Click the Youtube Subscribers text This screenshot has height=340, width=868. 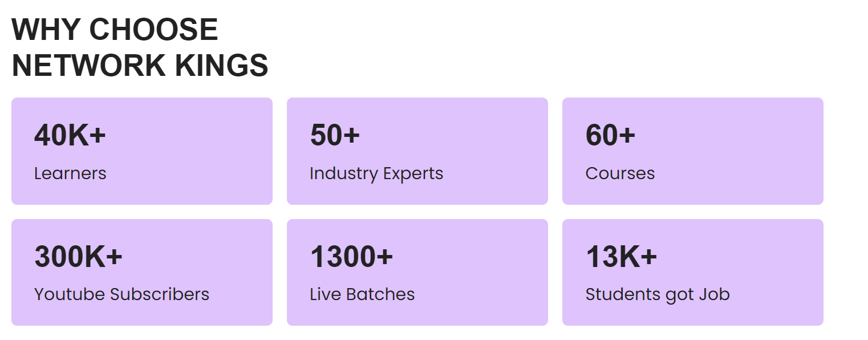pyautogui.click(x=122, y=294)
